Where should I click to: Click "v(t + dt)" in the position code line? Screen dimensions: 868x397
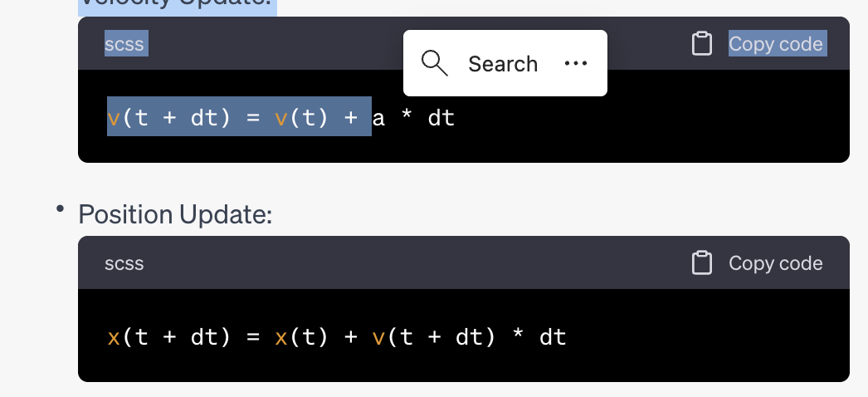pos(432,337)
